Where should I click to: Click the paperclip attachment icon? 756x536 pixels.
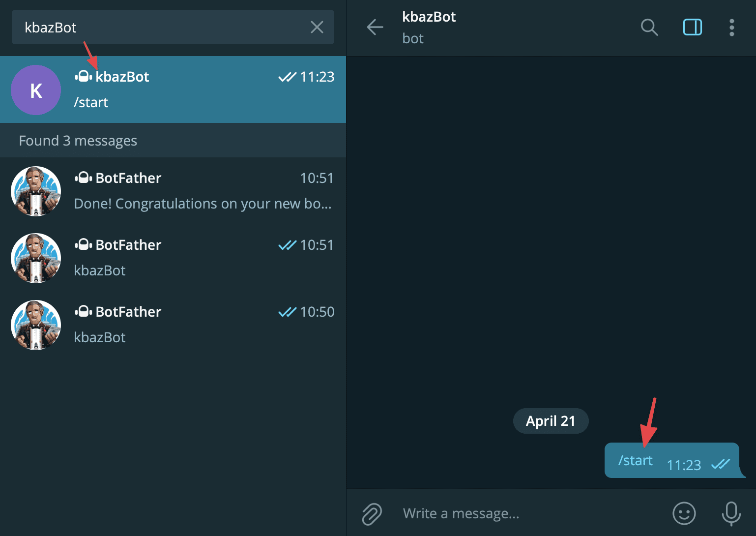tap(372, 513)
